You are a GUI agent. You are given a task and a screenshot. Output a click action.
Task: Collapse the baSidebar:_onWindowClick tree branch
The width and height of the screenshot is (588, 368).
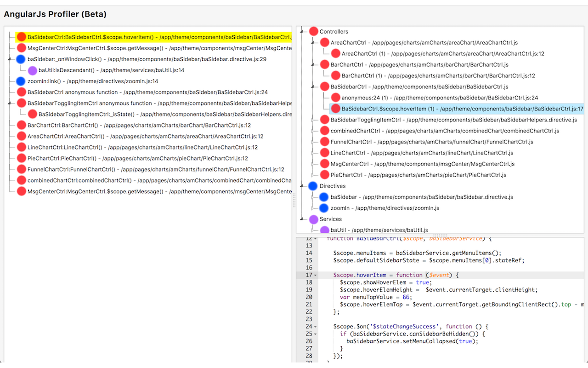point(8,59)
